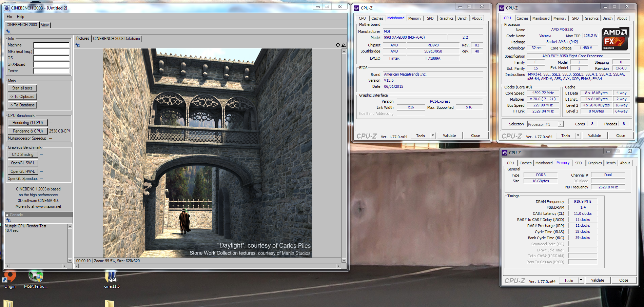Select the Pictures tab

pos(82,38)
